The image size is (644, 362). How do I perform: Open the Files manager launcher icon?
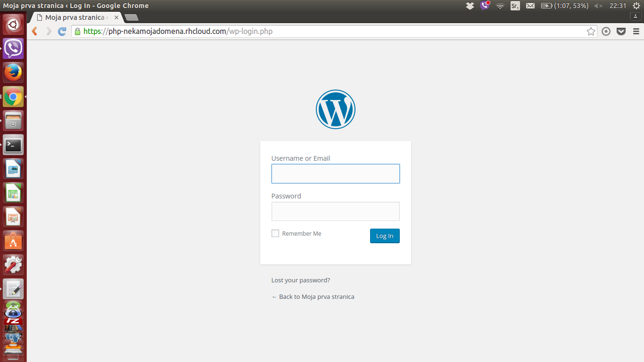click(13, 121)
